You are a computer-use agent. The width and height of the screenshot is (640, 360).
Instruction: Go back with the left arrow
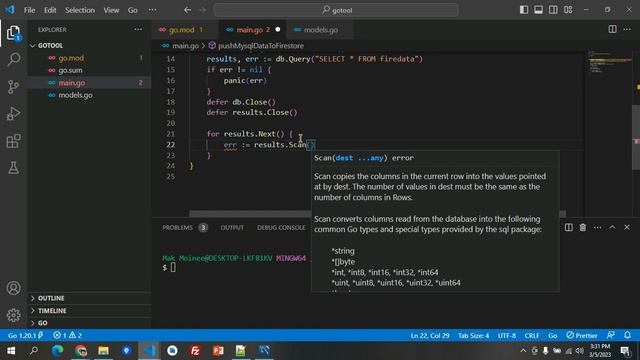point(187,10)
